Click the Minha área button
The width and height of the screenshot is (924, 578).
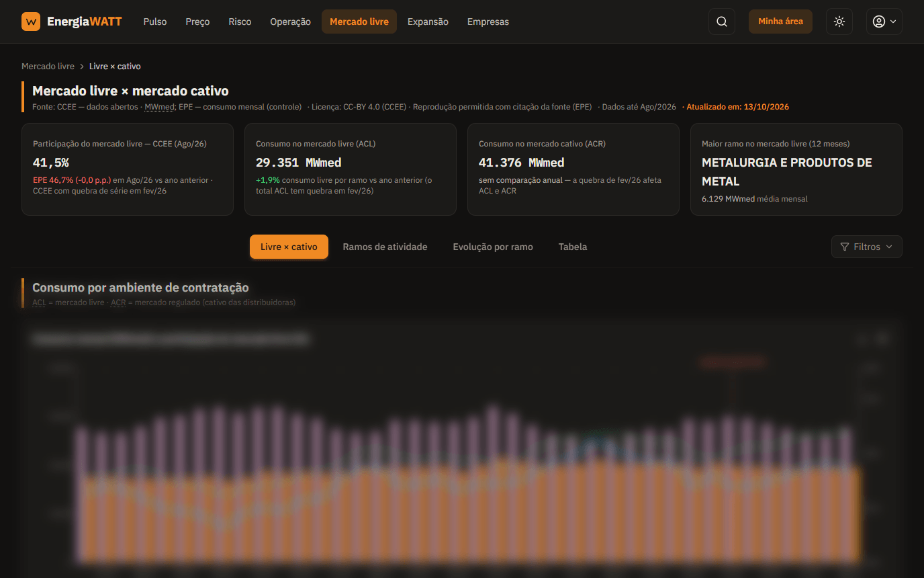[x=780, y=22]
